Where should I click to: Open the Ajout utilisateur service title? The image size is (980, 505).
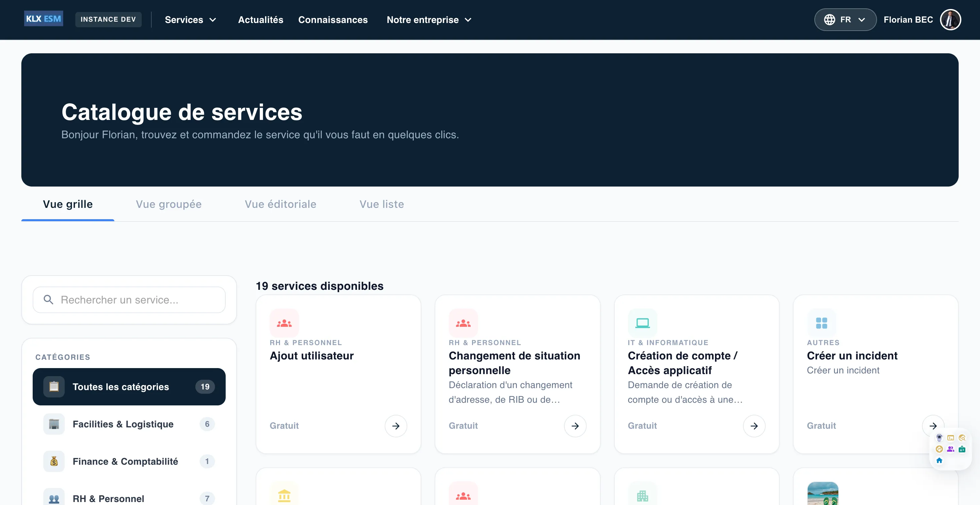[312, 355]
